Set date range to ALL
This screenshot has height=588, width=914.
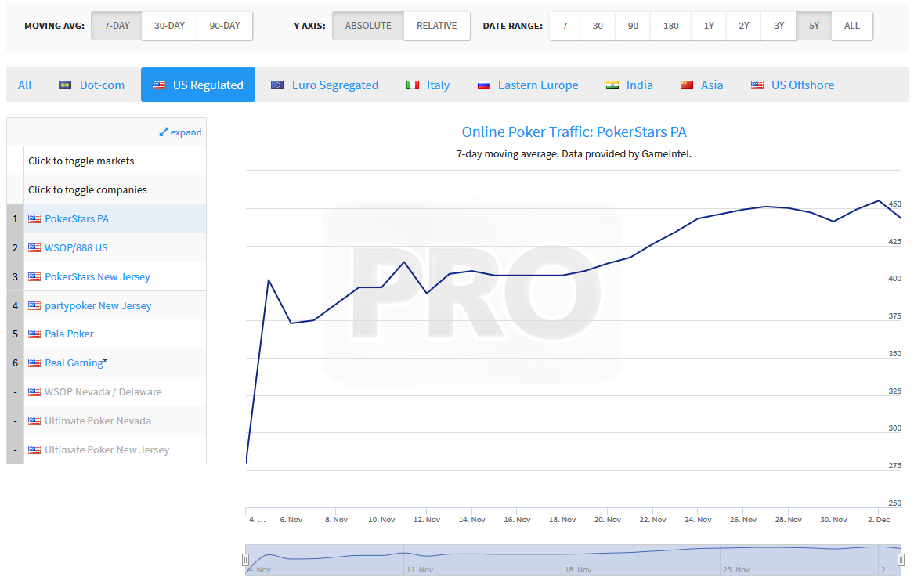(851, 26)
